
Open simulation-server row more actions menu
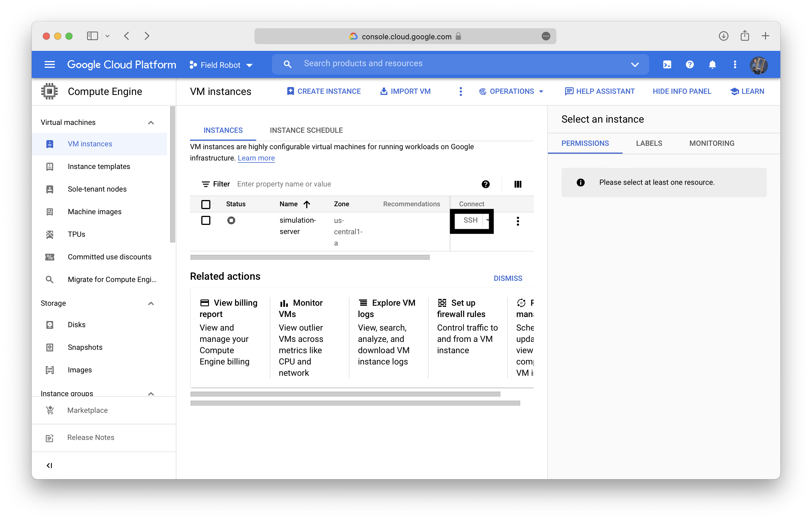click(x=517, y=221)
